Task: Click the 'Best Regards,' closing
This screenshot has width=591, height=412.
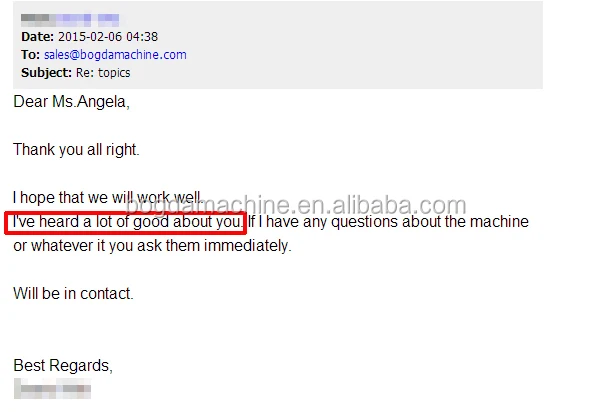Action: 63,366
